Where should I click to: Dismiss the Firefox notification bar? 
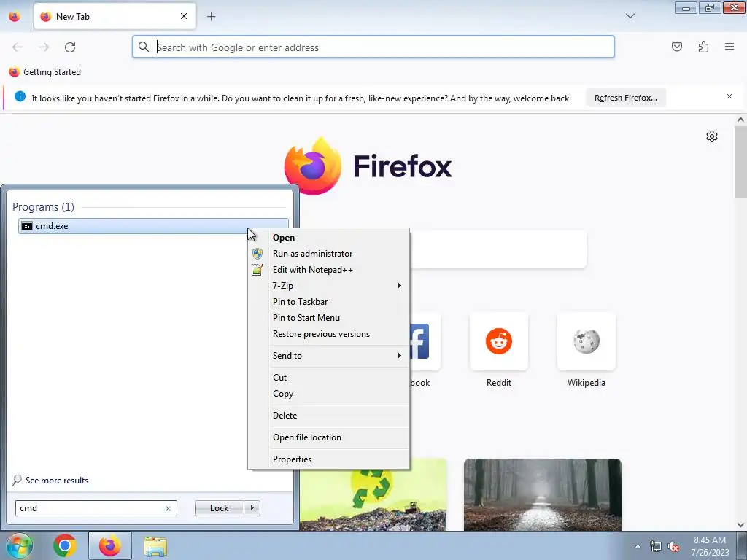coord(729,97)
